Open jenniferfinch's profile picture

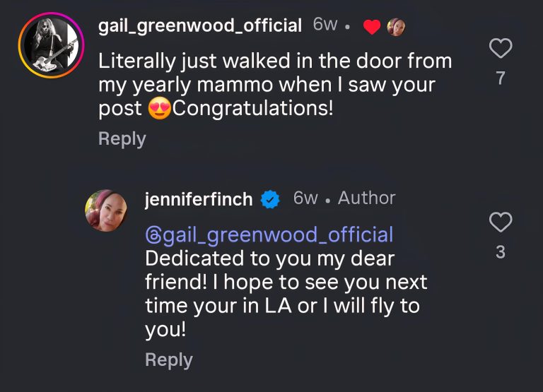click(106, 210)
